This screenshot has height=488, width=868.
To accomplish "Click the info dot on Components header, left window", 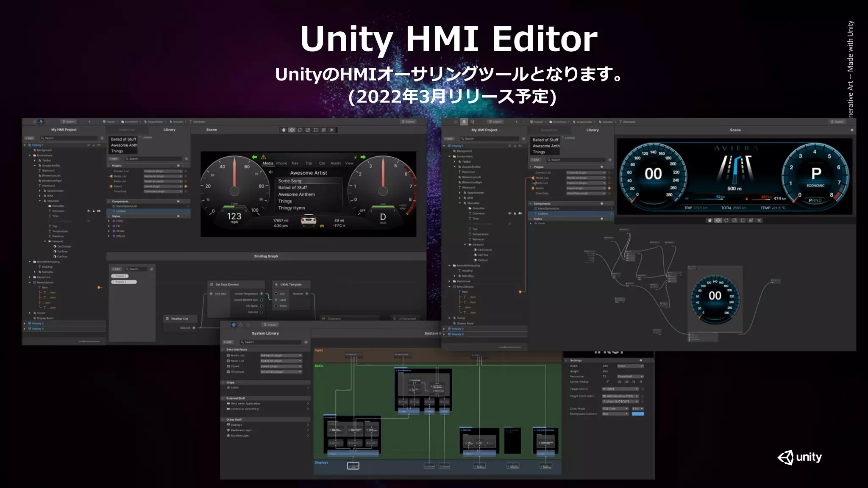I will (178, 201).
